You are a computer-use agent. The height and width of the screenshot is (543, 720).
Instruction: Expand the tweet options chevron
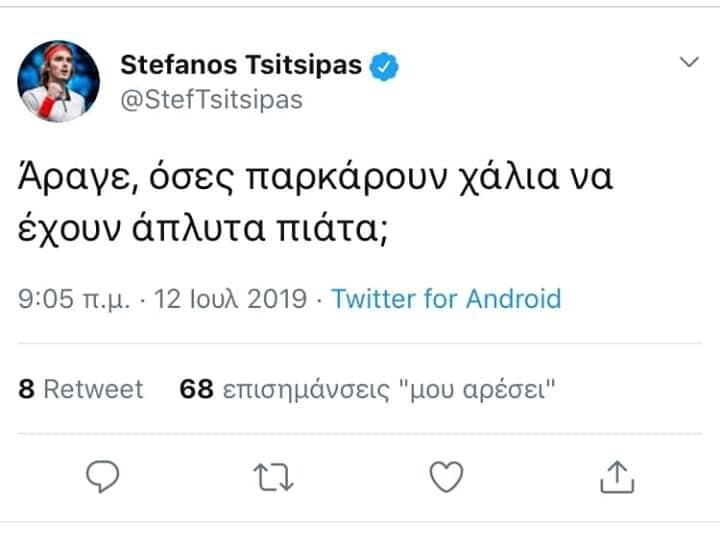[690, 62]
